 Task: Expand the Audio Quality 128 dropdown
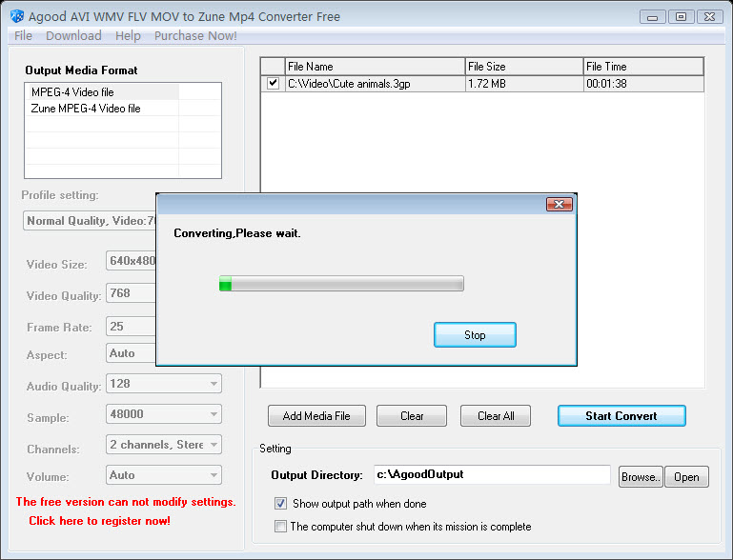pyautogui.click(x=164, y=384)
